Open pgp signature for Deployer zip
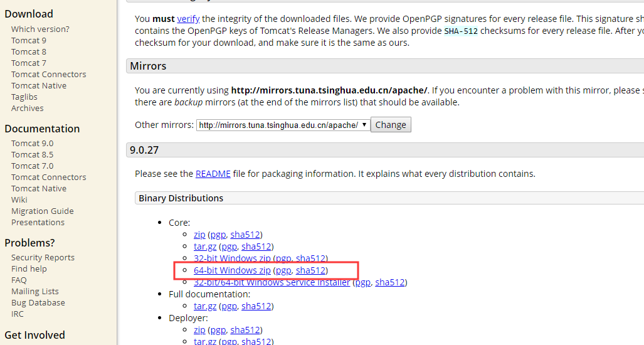 pyautogui.click(x=218, y=330)
